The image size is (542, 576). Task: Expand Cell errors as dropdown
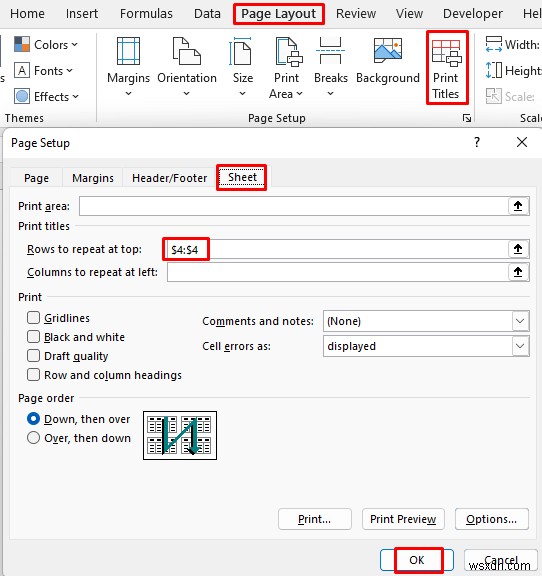[520, 346]
